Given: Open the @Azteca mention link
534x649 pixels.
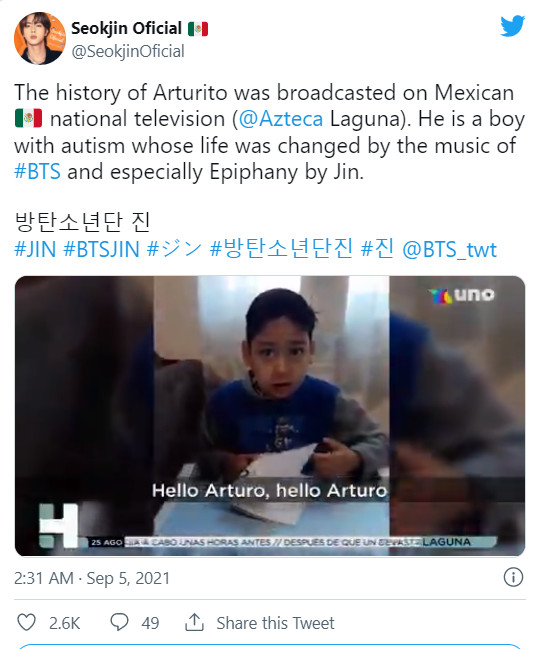Looking at the screenshot, I should pyautogui.click(x=281, y=119).
